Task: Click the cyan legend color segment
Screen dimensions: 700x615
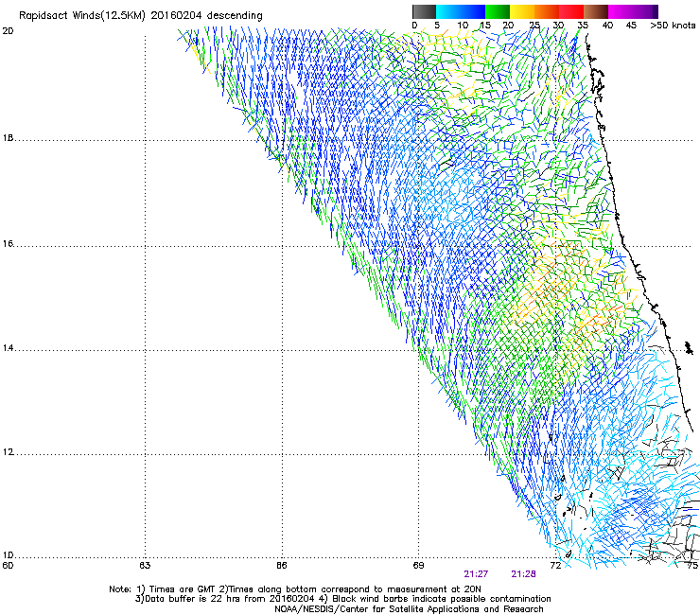Action: coord(448,11)
